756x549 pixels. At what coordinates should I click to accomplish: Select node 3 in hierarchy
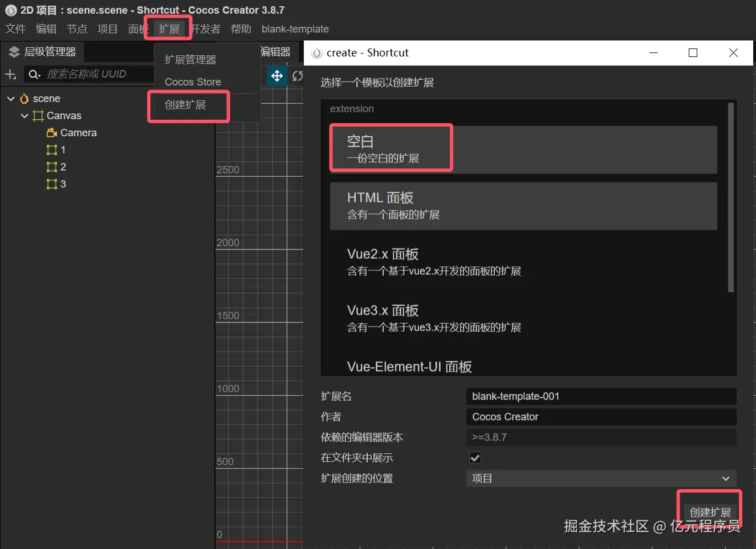tap(63, 184)
